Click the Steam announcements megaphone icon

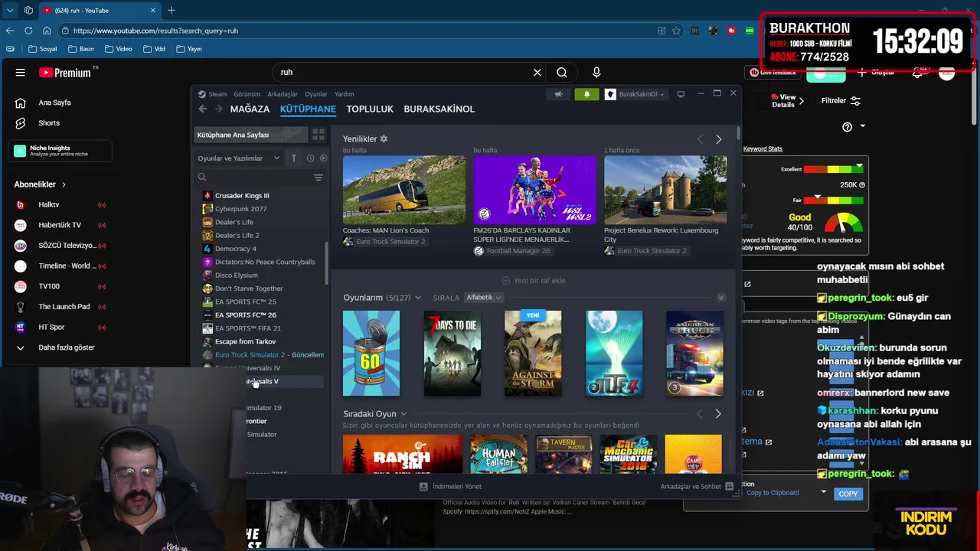[558, 94]
